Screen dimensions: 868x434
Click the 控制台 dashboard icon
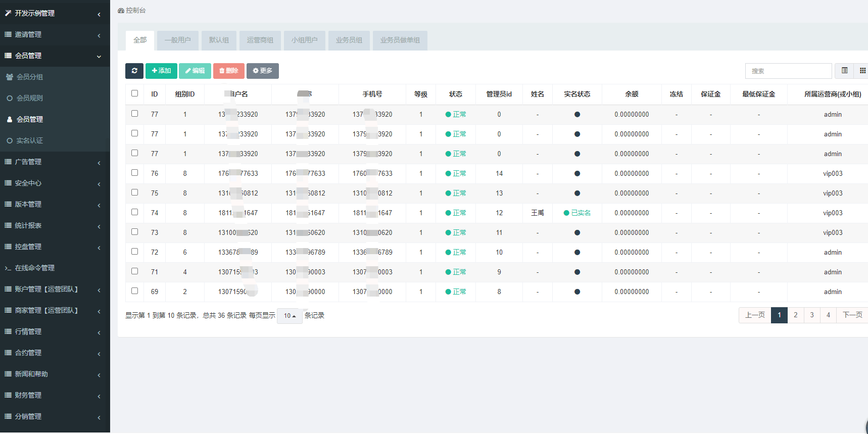pyautogui.click(x=121, y=11)
